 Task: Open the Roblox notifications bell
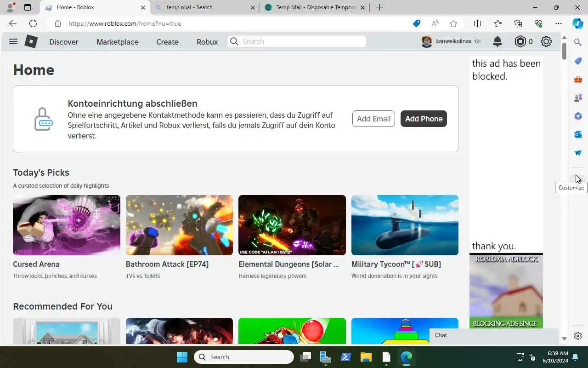point(498,41)
